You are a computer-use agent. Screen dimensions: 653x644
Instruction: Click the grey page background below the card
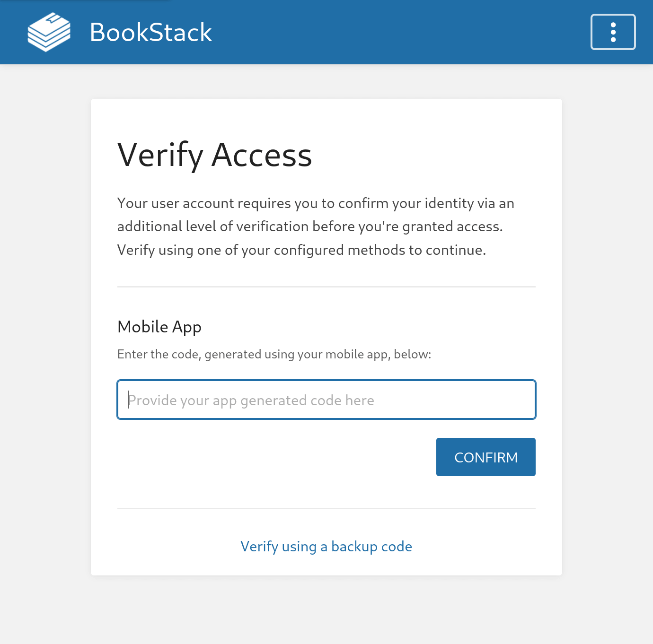pyautogui.click(x=326, y=610)
